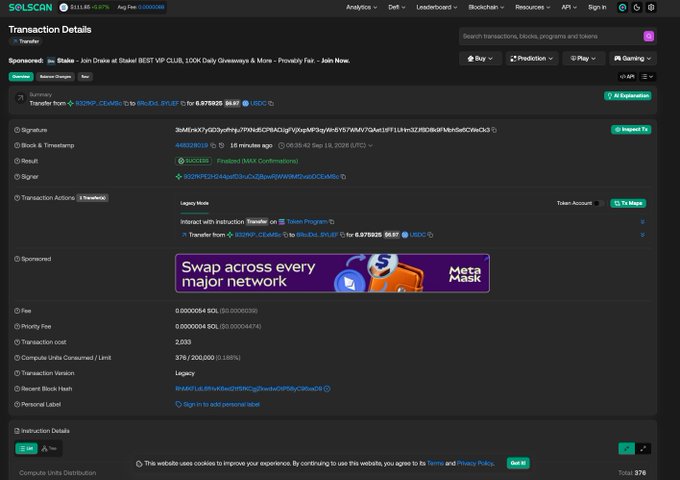
Task: Click the arrow icon in the Summary box
Action: pyautogui.click(x=20, y=98)
